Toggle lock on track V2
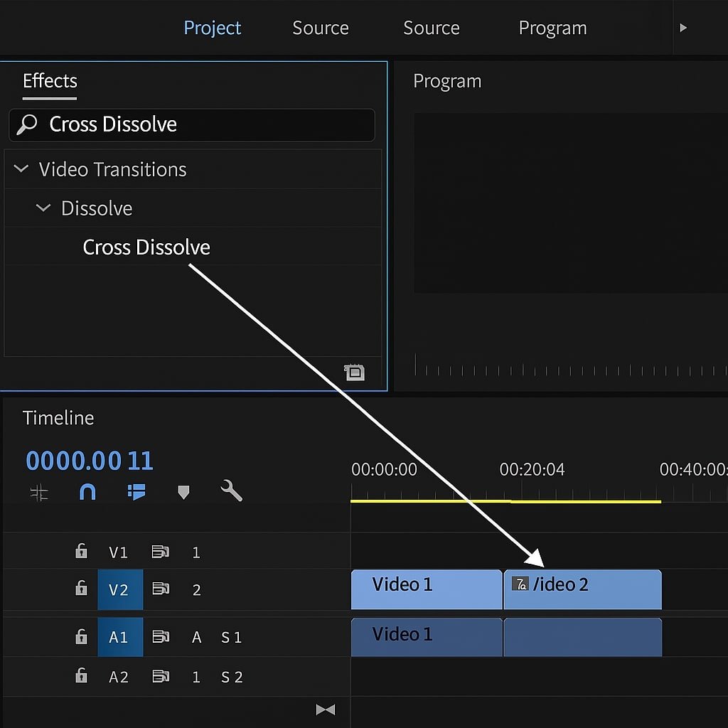Screen dimensions: 728x728 click(81, 588)
